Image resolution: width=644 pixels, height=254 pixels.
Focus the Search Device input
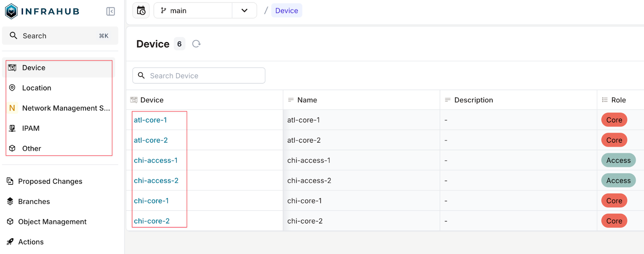tap(199, 75)
